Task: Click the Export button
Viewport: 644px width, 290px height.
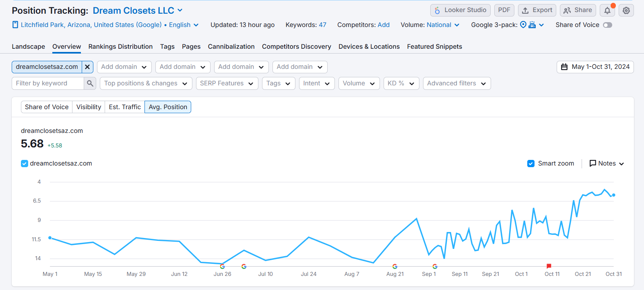Action: (x=537, y=10)
